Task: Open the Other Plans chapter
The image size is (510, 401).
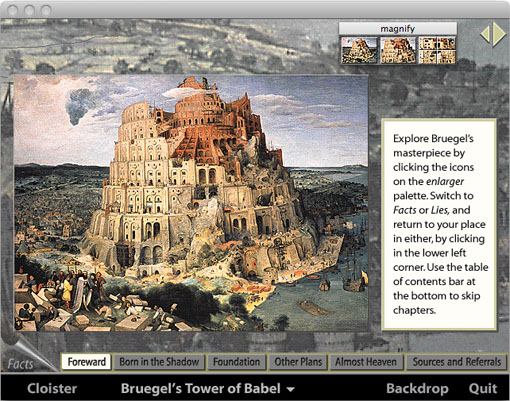Action: click(298, 362)
